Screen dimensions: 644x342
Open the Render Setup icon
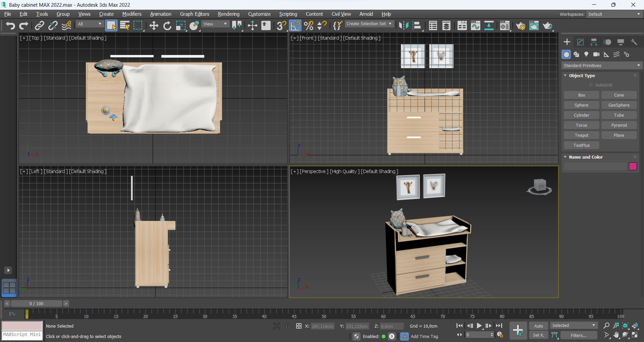pos(521,25)
